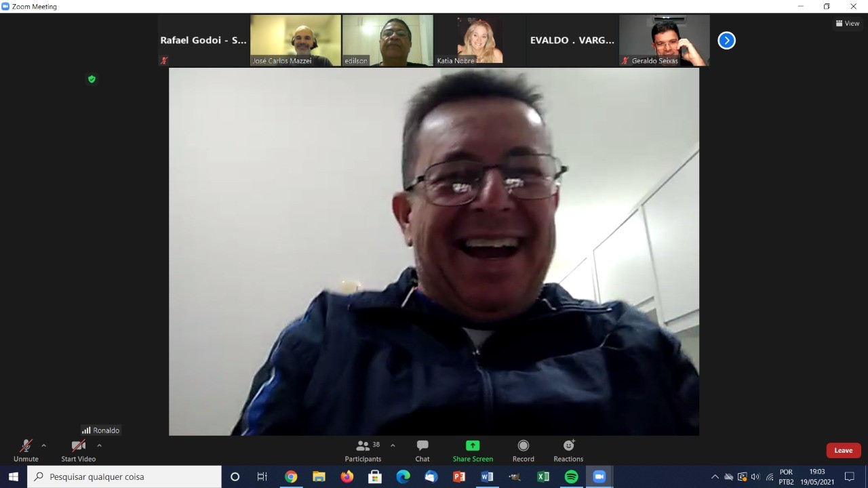868x488 pixels.
Task: Click the green encryption shield icon
Action: pos(92,79)
